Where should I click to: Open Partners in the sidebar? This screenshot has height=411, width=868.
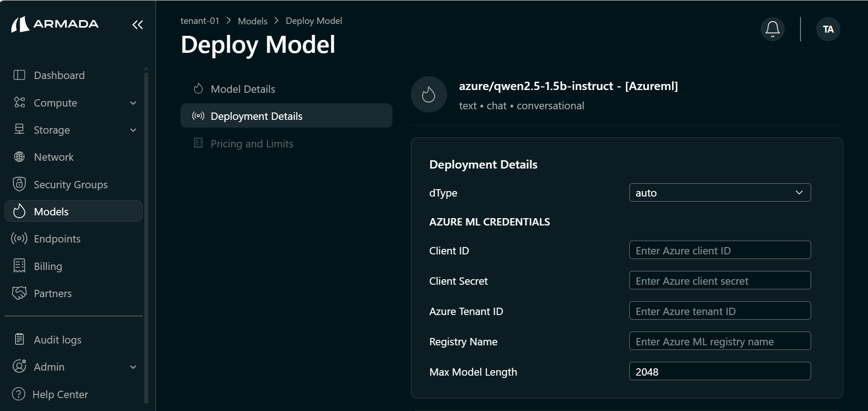[x=73, y=293]
